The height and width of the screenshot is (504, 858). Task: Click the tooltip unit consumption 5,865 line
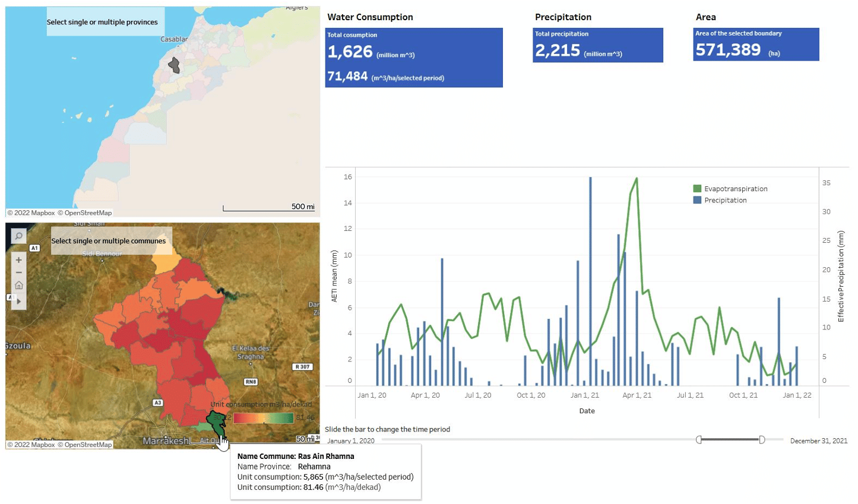[325, 477]
